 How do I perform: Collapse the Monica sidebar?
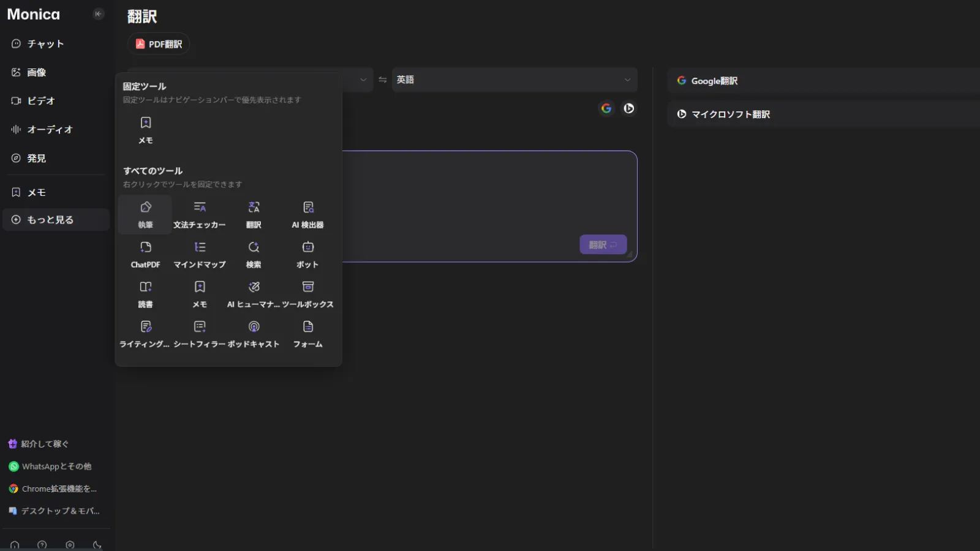[x=98, y=14]
